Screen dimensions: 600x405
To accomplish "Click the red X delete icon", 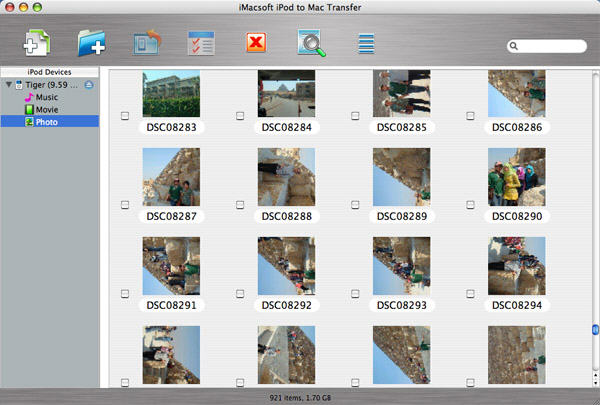I will 256,42.
